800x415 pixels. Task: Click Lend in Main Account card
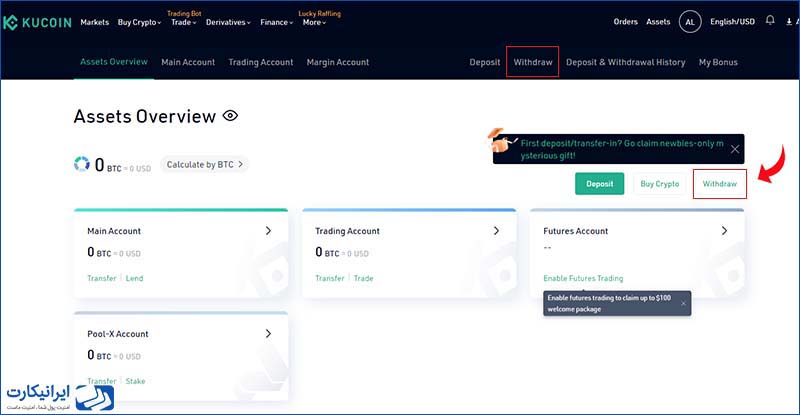pos(134,278)
